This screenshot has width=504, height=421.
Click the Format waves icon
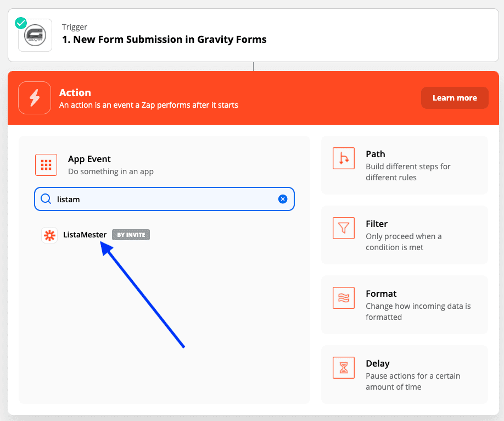[344, 298]
